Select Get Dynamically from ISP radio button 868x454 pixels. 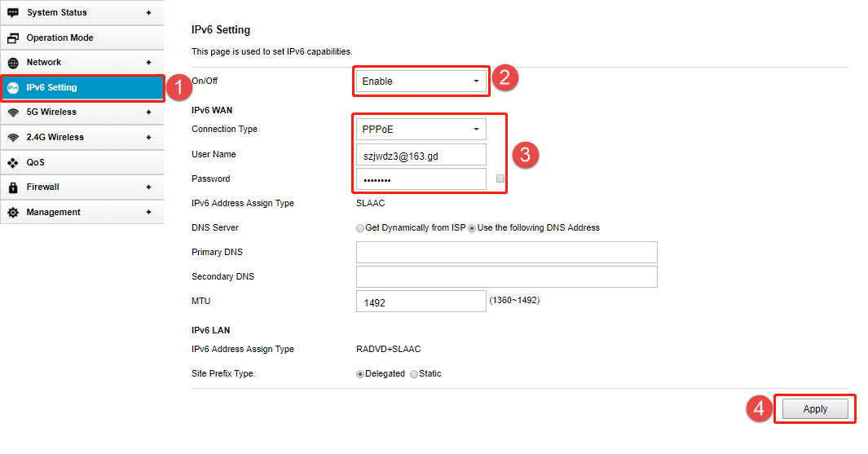(x=360, y=228)
